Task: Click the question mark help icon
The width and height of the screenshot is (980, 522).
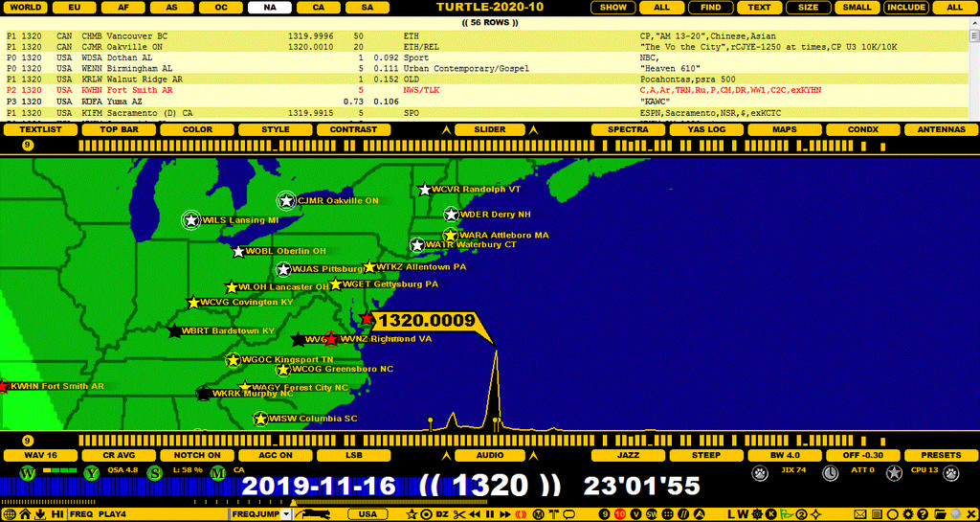Action: [x=923, y=514]
